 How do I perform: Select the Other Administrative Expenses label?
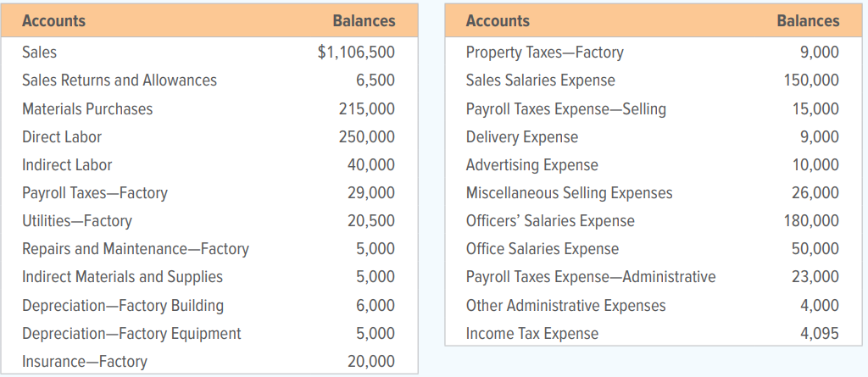565,306
